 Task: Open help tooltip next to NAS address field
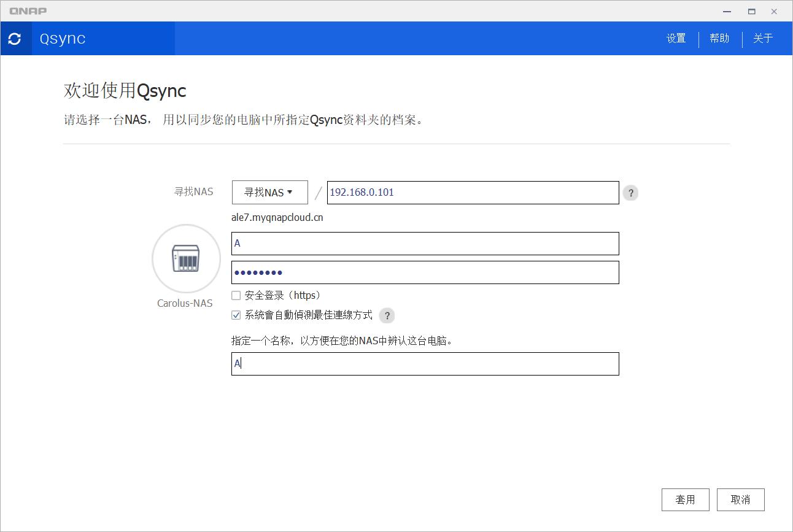(x=630, y=193)
